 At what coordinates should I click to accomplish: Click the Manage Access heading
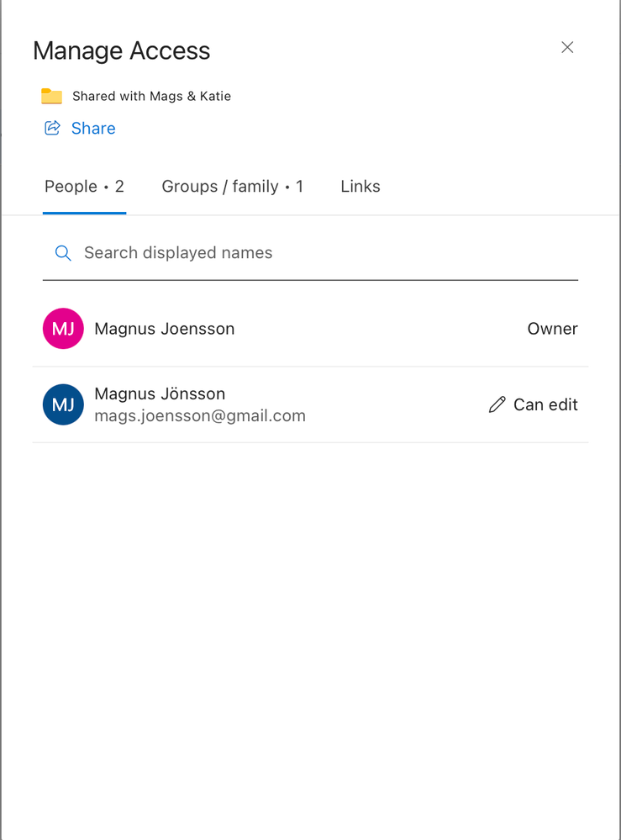[x=122, y=51]
